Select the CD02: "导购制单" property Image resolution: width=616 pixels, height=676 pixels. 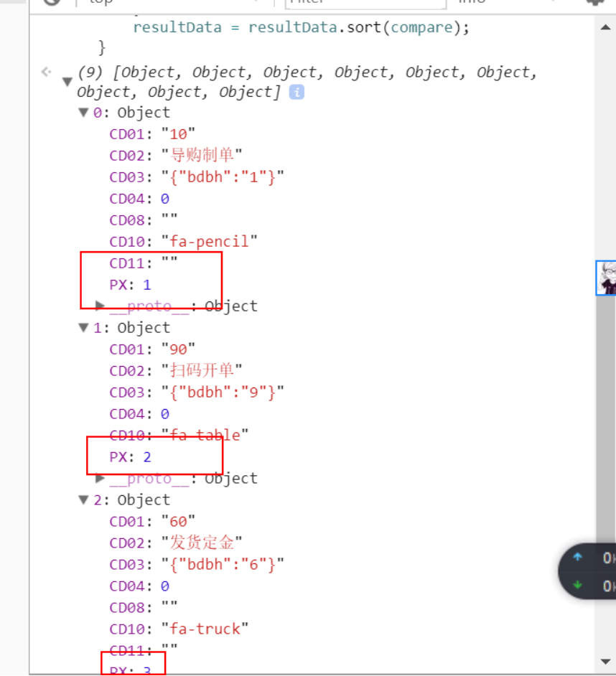coord(176,155)
